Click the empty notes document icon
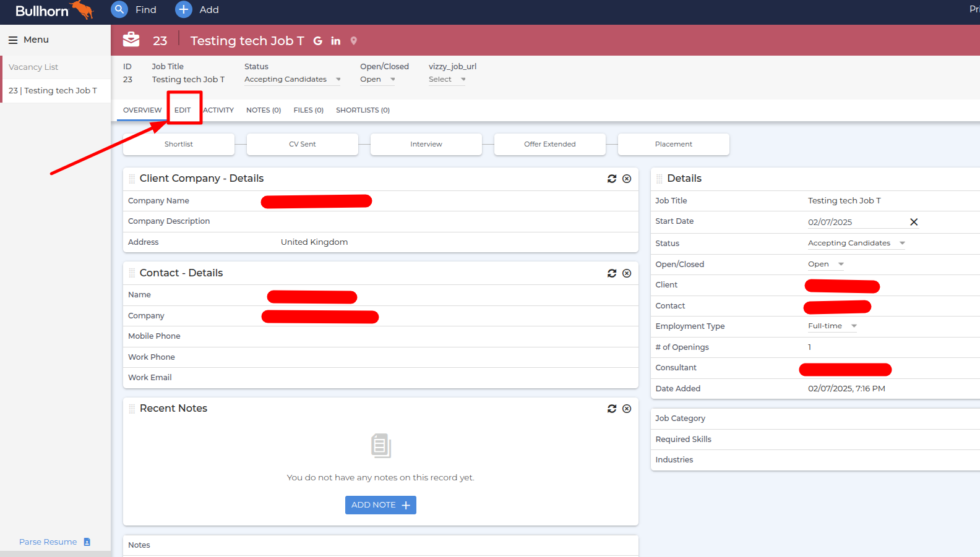 point(381,446)
